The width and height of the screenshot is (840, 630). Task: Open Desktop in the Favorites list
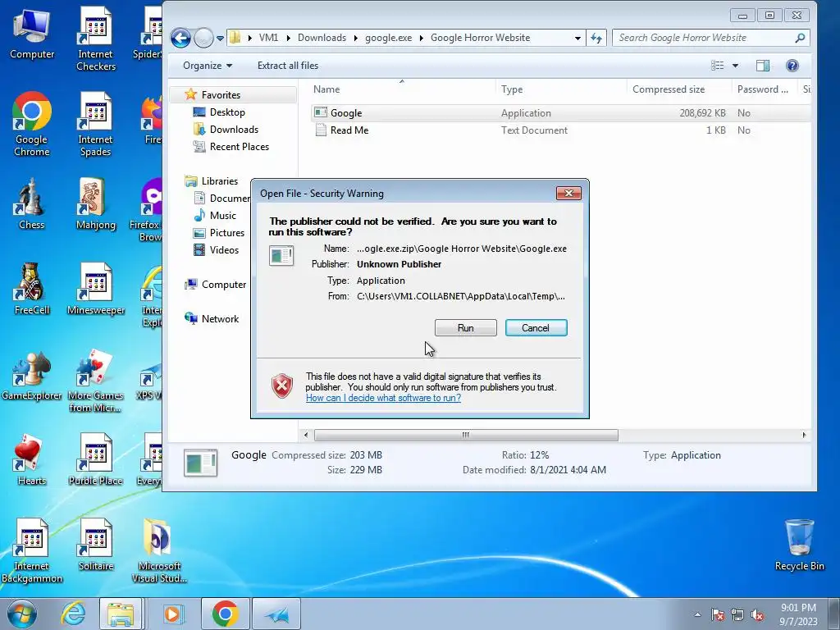click(x=227, y=112)
